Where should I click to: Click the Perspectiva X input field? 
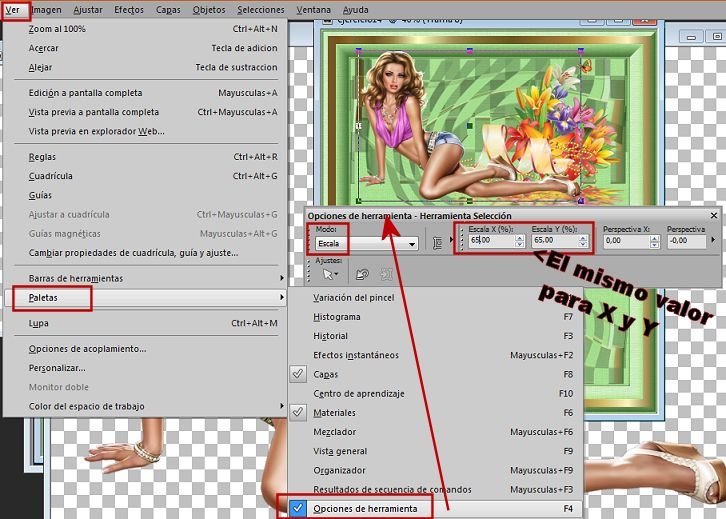point(627,241)
